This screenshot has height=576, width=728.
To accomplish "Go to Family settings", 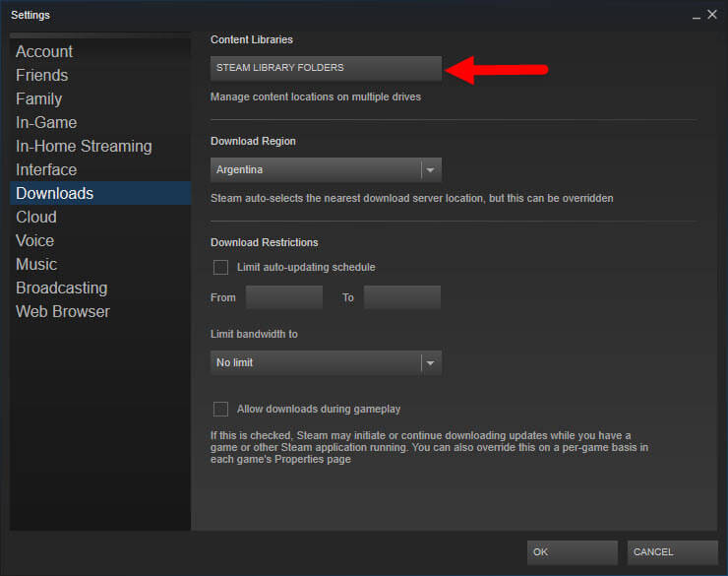I will tap(100, 98).
